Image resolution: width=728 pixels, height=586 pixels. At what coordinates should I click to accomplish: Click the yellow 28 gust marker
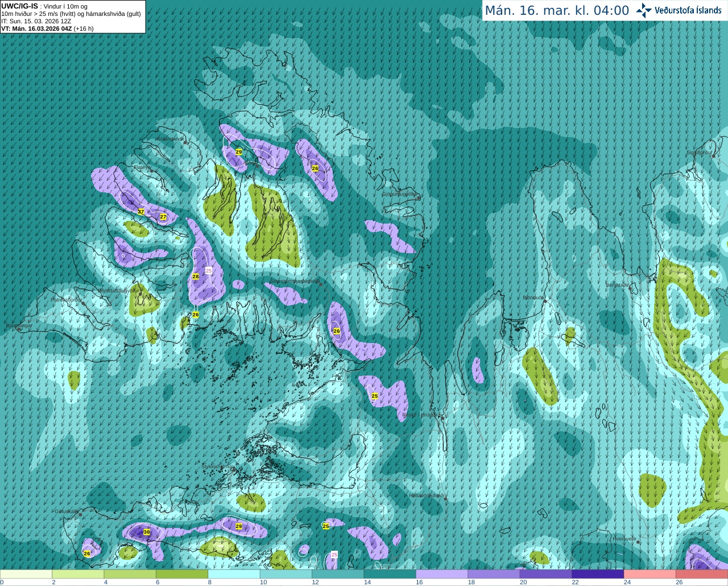tap(196, 277)
